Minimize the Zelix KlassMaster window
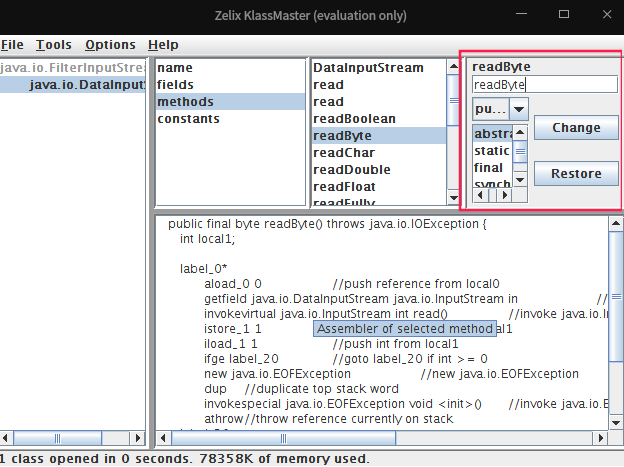Screen dimensions: 624x467 point(521,14)
